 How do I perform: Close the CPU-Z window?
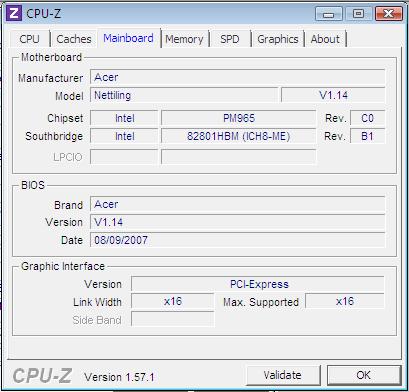click(x=389, y=14)
